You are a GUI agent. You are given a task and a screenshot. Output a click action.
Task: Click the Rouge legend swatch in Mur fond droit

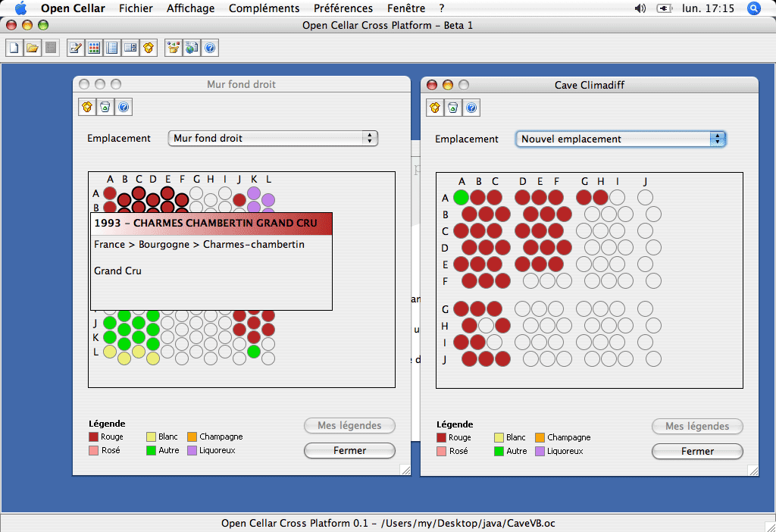93,437
